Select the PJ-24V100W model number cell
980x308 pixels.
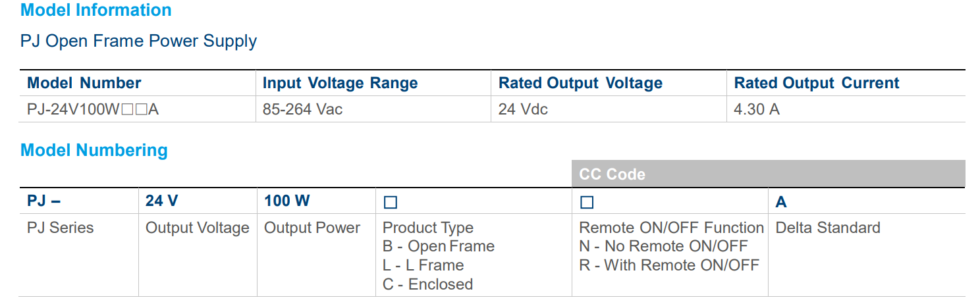[93, 109]
